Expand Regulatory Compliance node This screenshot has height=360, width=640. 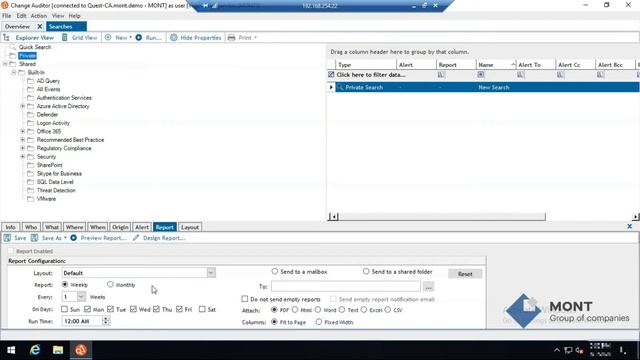point(23,148)
